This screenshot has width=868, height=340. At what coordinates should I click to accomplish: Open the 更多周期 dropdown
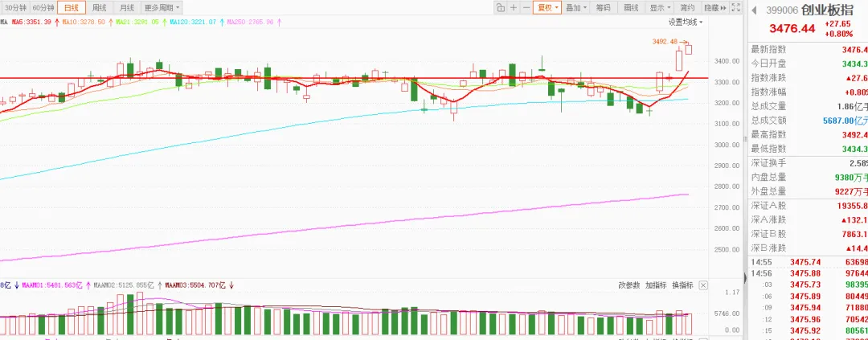coord(162,8)
